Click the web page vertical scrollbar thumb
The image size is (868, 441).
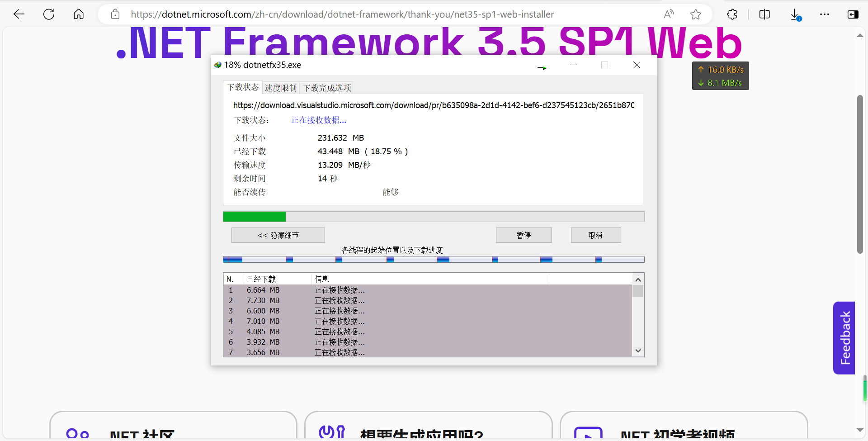coord(860,174)
